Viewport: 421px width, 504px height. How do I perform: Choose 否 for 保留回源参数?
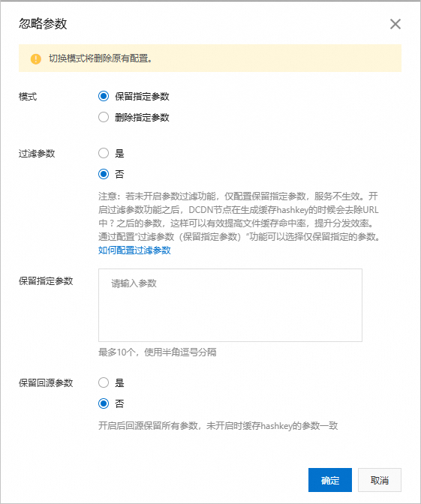coord(104,403)
